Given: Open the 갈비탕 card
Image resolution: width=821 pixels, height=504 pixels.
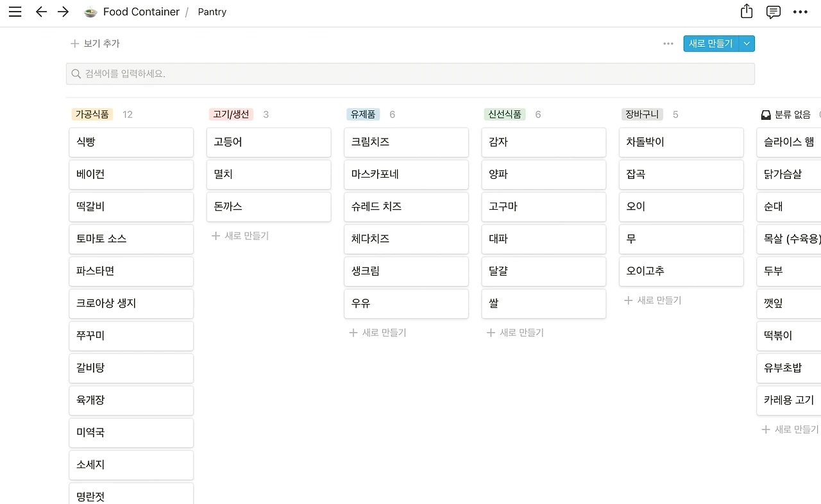Looking at the screenshot, I should tap(131, 368).
